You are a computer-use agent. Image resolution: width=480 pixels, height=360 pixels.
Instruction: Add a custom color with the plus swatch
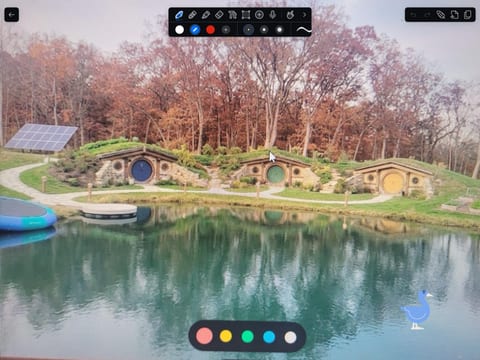(226, 30)
